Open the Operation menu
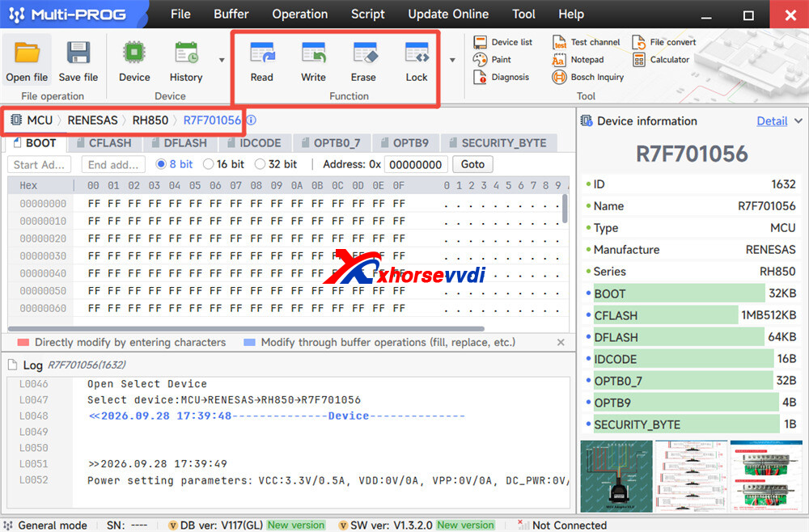Image resolution: width=809 pixels, height=532 pixels. tap(300, 15)
